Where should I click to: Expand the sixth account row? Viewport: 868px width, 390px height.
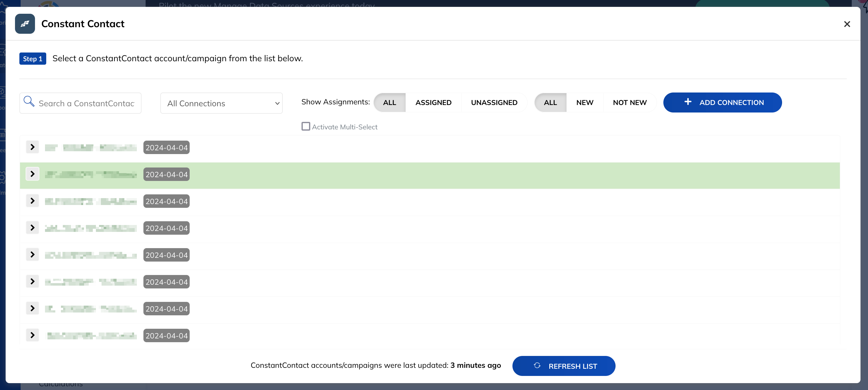[32, 282]
